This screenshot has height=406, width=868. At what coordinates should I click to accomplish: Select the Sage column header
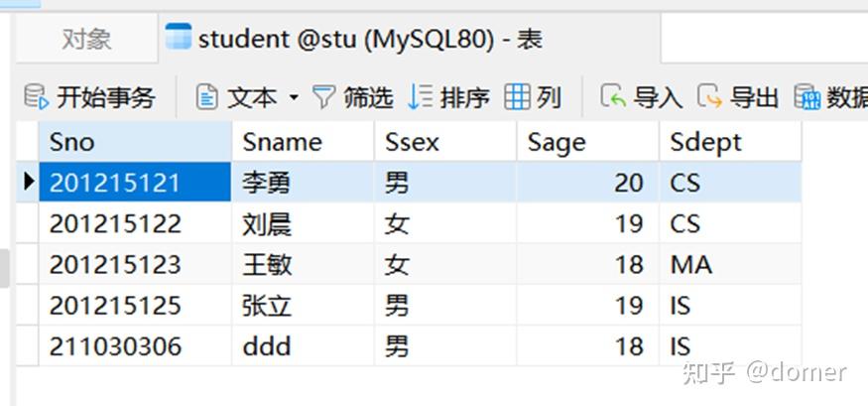588,142
